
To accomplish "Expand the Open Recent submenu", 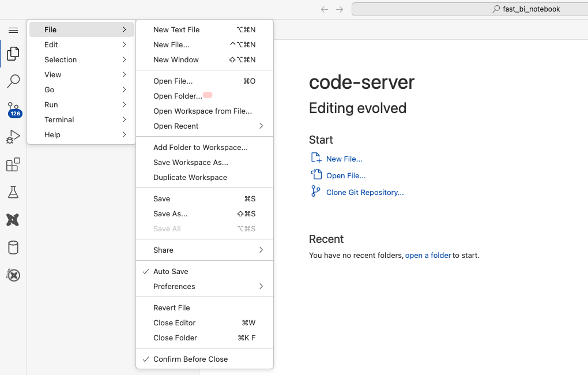I will pyautogui.click(x=205, y=126).
